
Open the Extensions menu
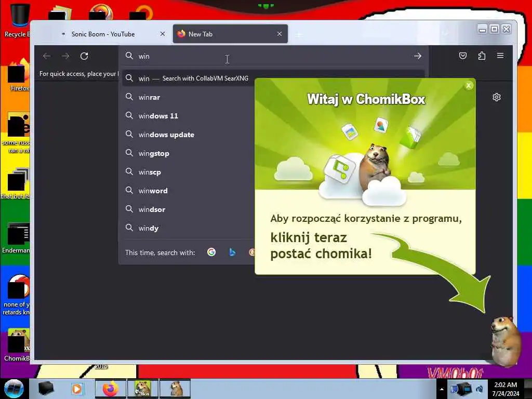point(482,56)
